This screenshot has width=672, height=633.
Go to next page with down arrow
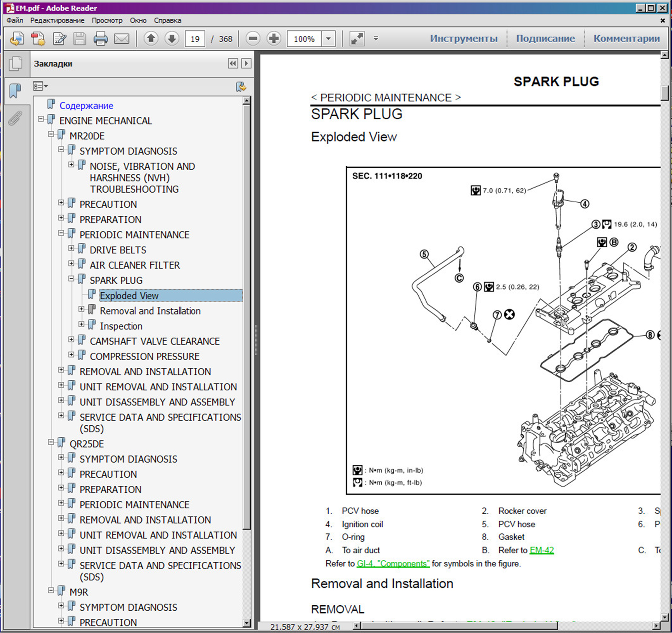(172, 38)
